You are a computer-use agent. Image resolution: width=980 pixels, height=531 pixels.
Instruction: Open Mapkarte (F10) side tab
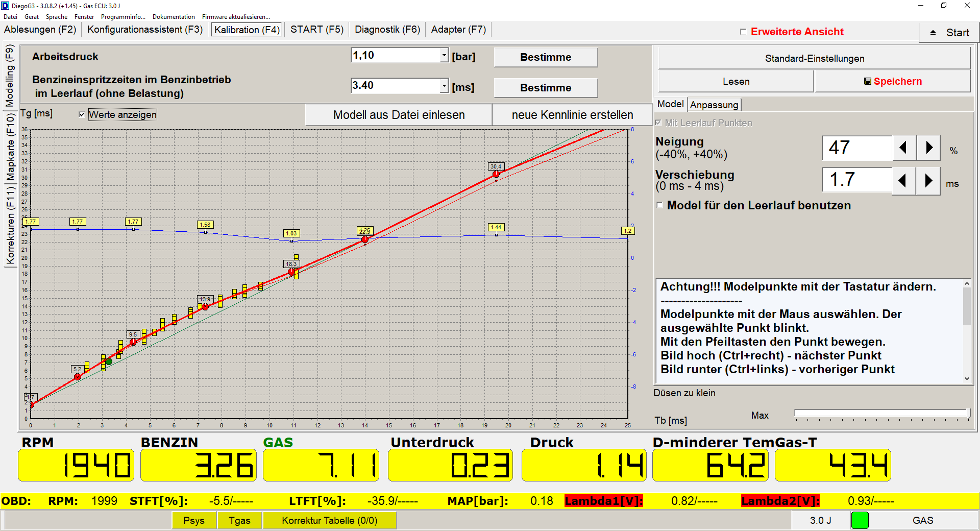11,147
